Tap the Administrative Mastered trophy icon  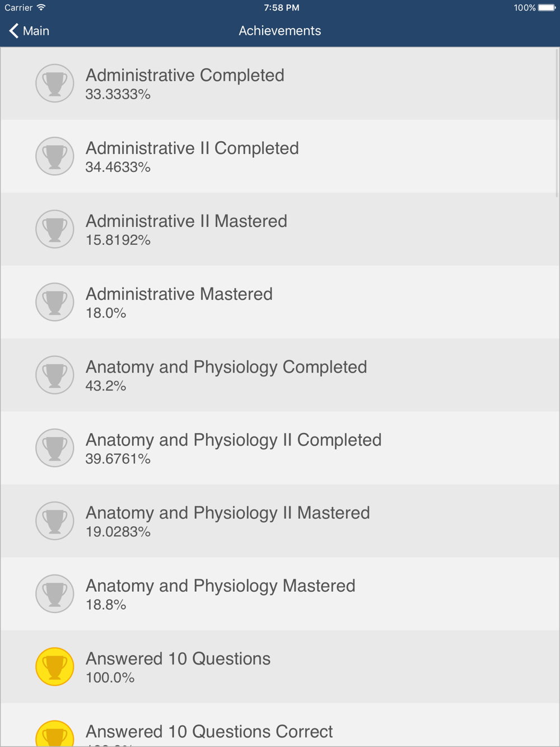[x=55, y=302]
